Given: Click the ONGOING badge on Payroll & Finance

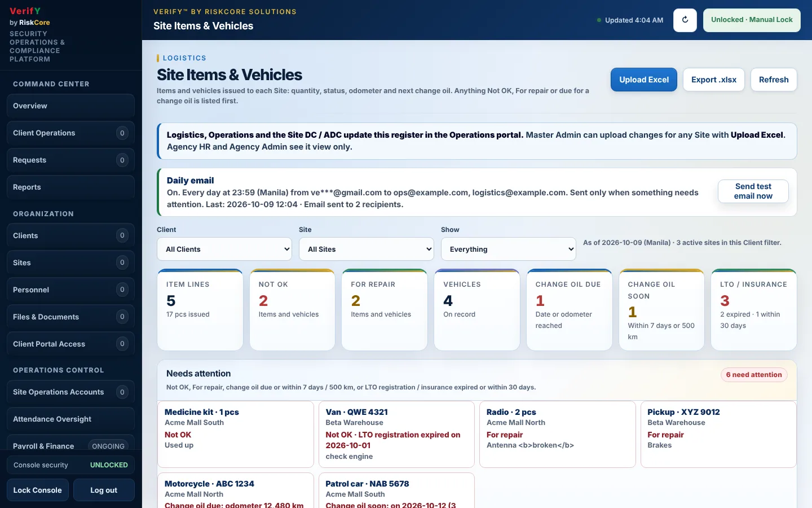Looking at the screenshot, I should click(x=108, y=446).
